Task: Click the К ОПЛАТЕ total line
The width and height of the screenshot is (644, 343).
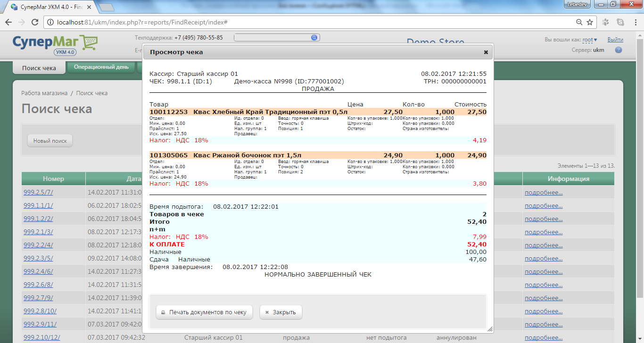Action: pyautogui.click(x=318, y=245)
